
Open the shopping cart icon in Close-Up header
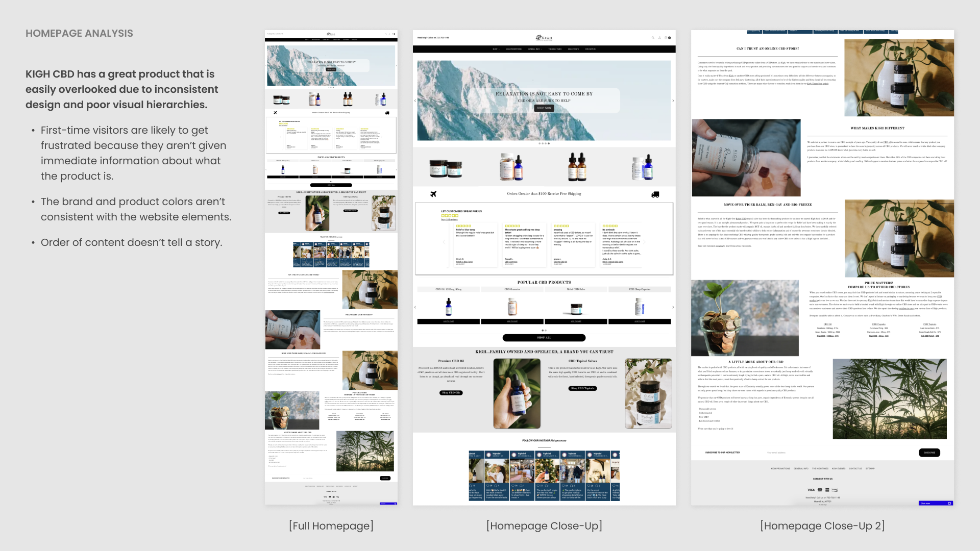(666, 38)
